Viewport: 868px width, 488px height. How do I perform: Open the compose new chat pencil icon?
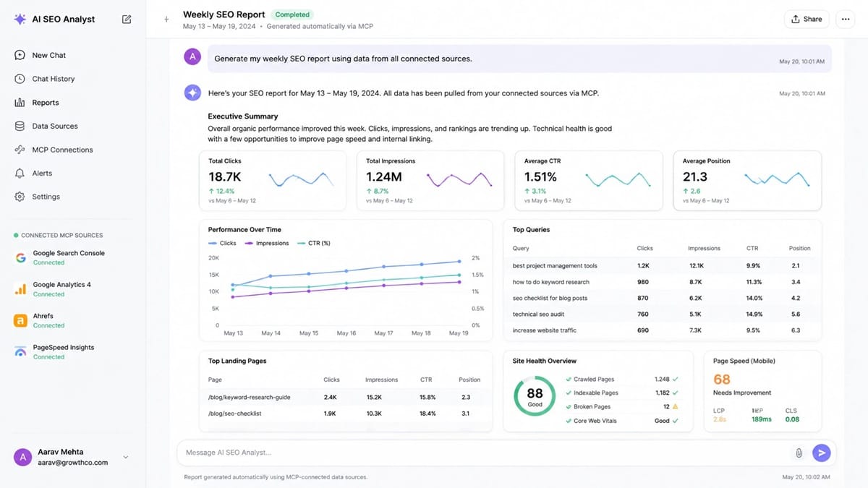point(127,19)
